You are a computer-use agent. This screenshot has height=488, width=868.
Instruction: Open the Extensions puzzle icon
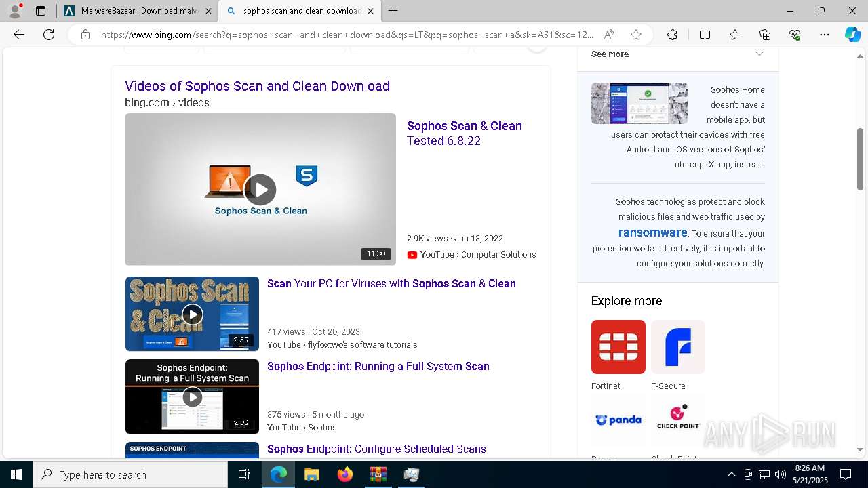(672, 35)
